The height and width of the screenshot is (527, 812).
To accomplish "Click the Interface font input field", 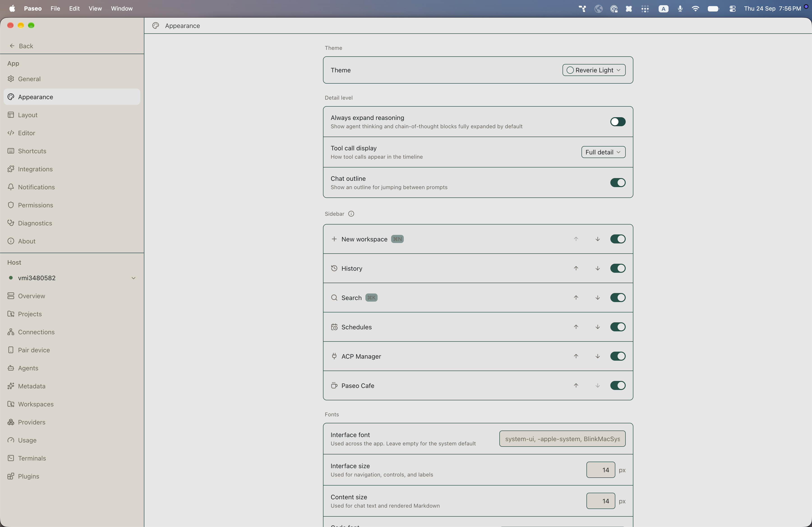I will point(562,439).
